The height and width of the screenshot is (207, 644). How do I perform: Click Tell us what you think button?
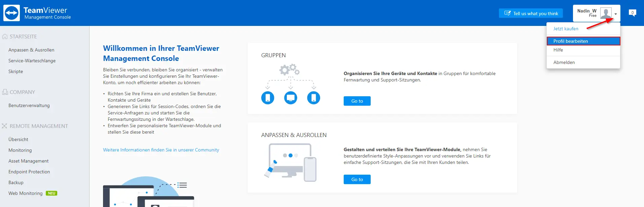(531, 13)
